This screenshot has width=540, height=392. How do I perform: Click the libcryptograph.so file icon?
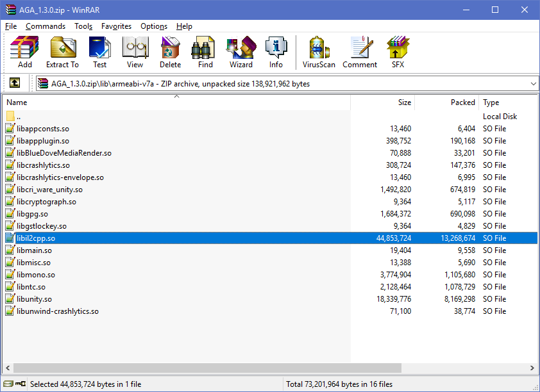(10, 201)
